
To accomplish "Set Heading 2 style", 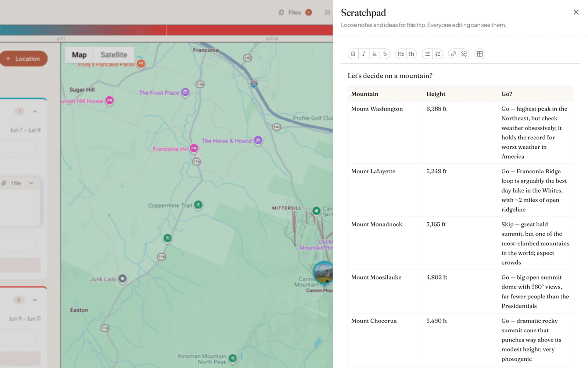I will [x=401, y=54].
